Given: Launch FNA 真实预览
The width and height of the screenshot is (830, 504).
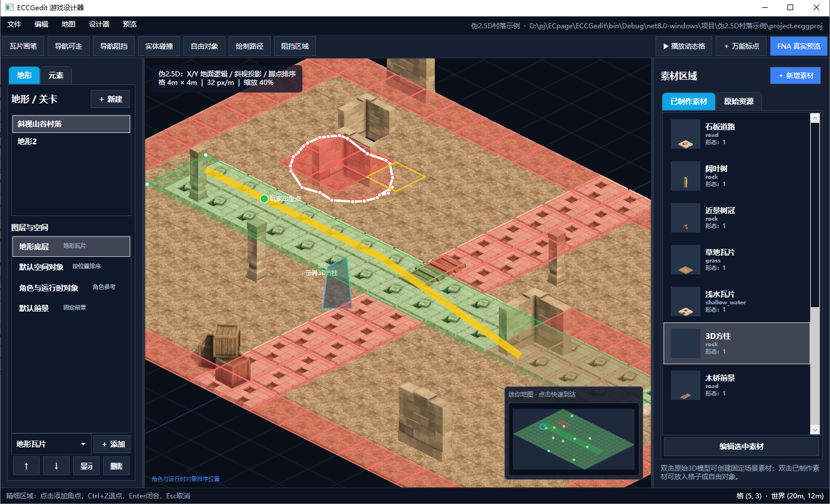Looking at the screenshot, I should [798, 46].
